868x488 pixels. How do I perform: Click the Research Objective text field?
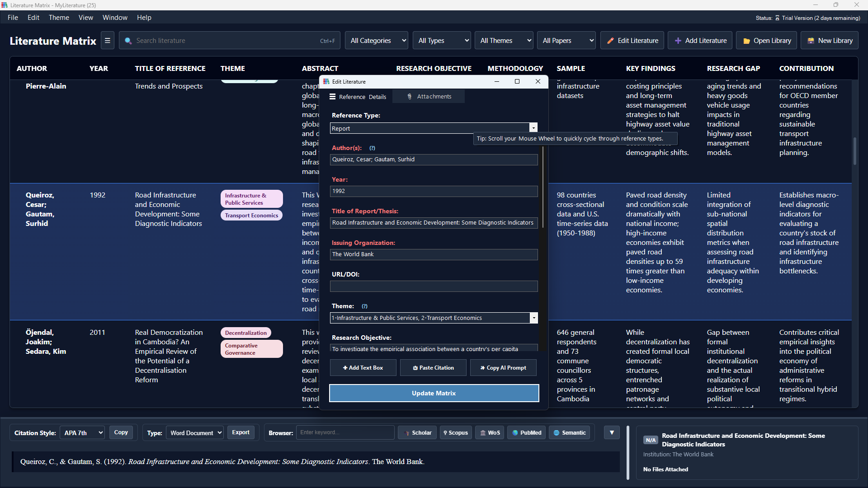434,348
